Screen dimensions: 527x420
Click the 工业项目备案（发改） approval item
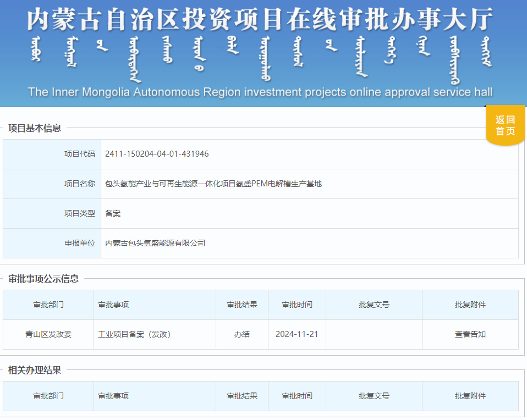coord(134,334)
